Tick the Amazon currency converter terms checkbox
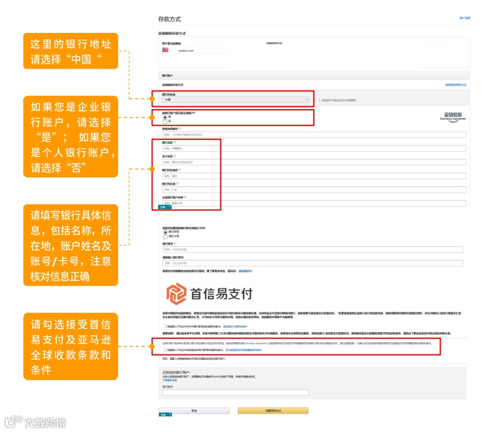Viewport: 504px width, 432px height. coord(165,349)
